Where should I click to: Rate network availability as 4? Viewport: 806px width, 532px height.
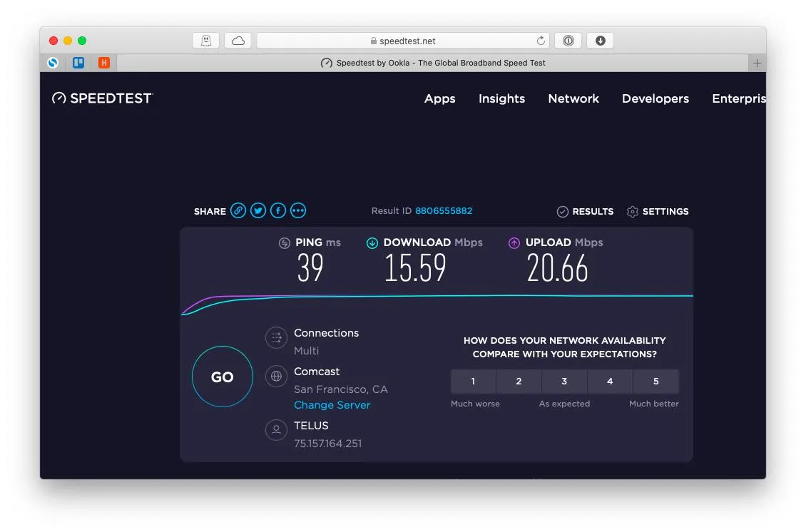(610, 382)
